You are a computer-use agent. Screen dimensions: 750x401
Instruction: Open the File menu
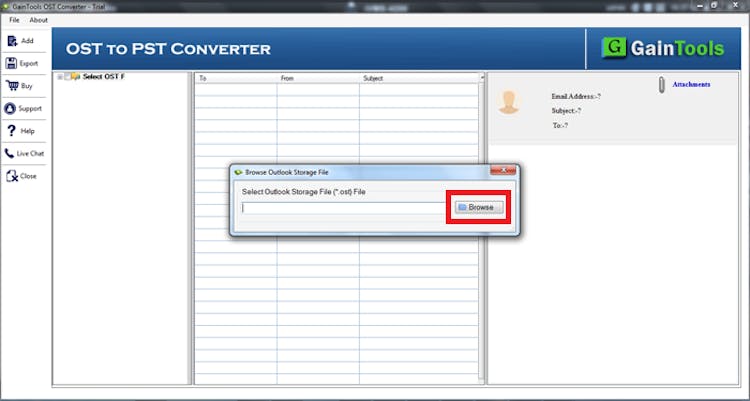(x=14, y=20)
